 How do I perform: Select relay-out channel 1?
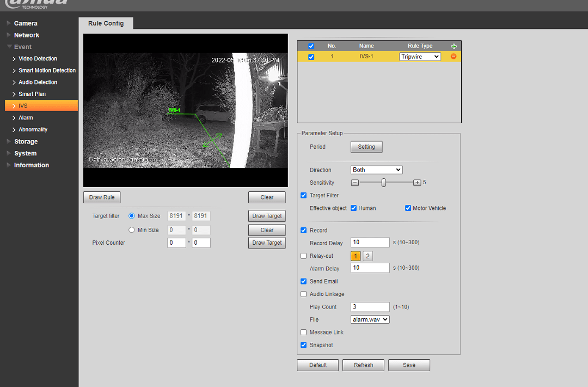[x=356, y=256]
